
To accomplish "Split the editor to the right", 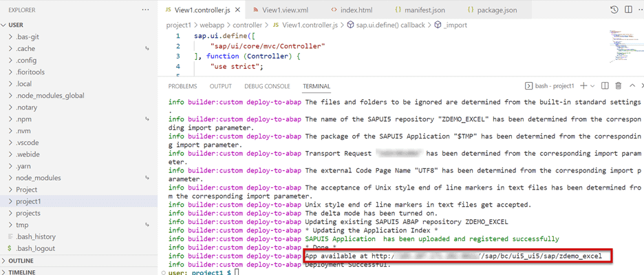I will [x=628, y=10].
